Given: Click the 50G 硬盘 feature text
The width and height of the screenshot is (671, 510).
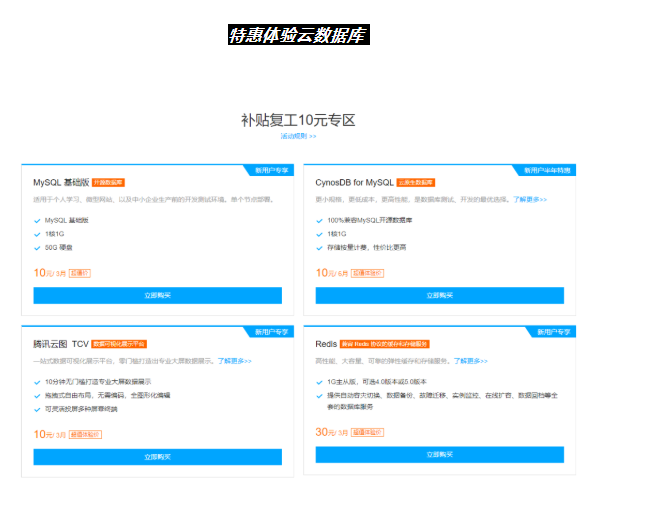Looking at the screenshot, I should pos(59,247).
